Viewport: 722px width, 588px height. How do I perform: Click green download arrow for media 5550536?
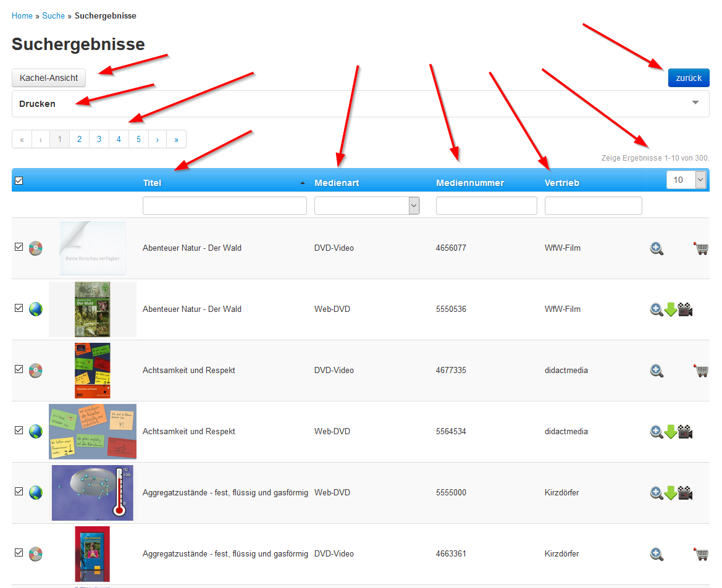(x=671, y=309)
